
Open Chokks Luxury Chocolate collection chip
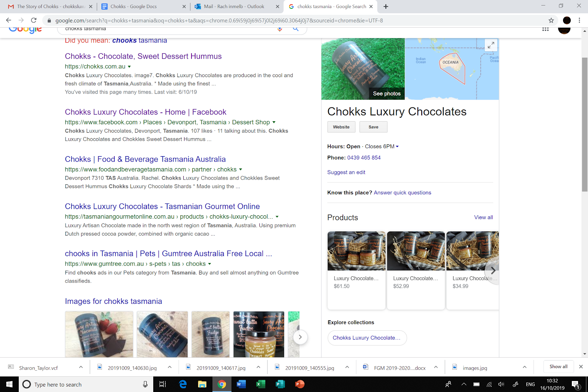tap(367, 338)
